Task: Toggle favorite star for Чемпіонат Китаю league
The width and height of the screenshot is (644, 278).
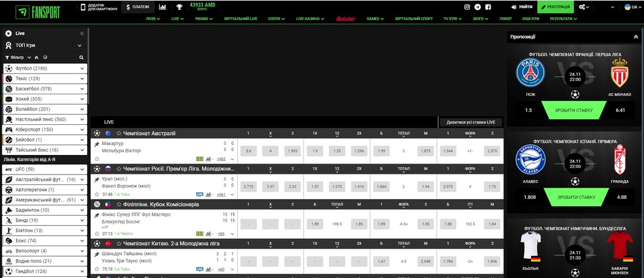Action: [x=119, y=243]
